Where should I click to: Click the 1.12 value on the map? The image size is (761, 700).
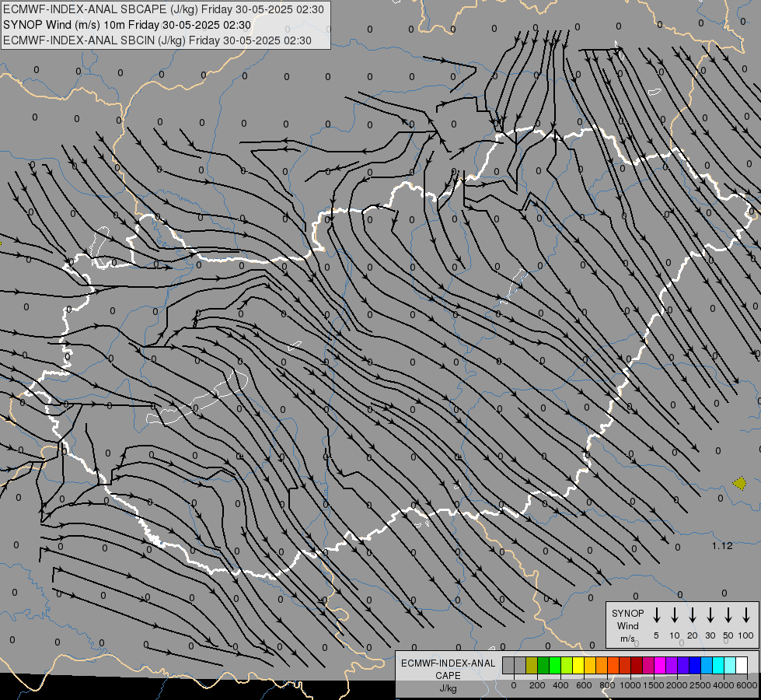[722, 546]
